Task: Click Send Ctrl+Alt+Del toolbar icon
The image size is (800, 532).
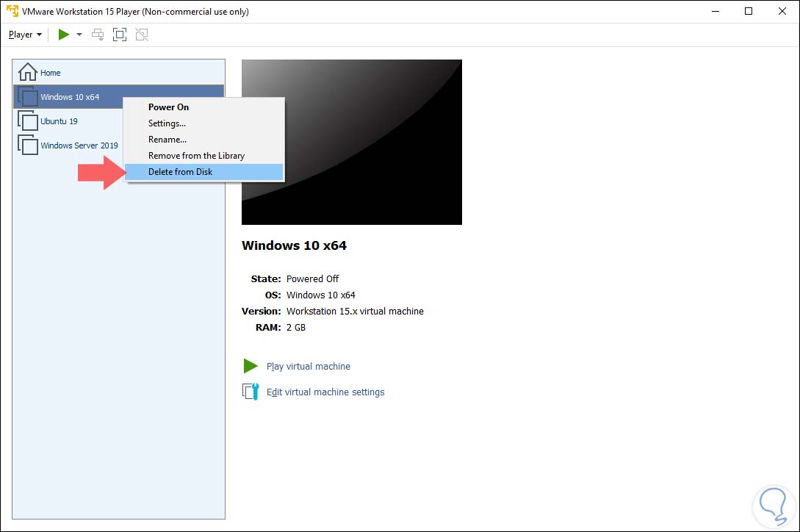Action: (98, 35)
